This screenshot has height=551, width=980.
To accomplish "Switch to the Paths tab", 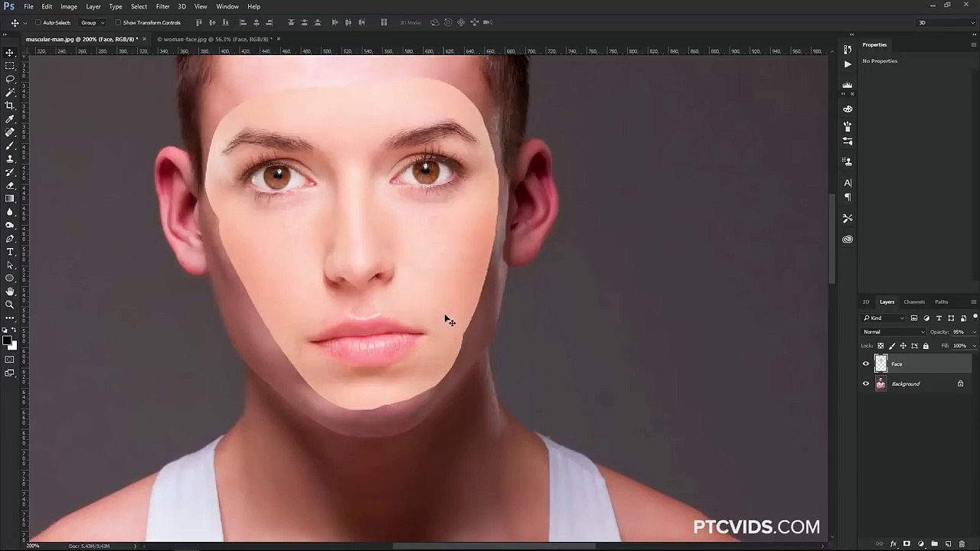I will [941, 302].
